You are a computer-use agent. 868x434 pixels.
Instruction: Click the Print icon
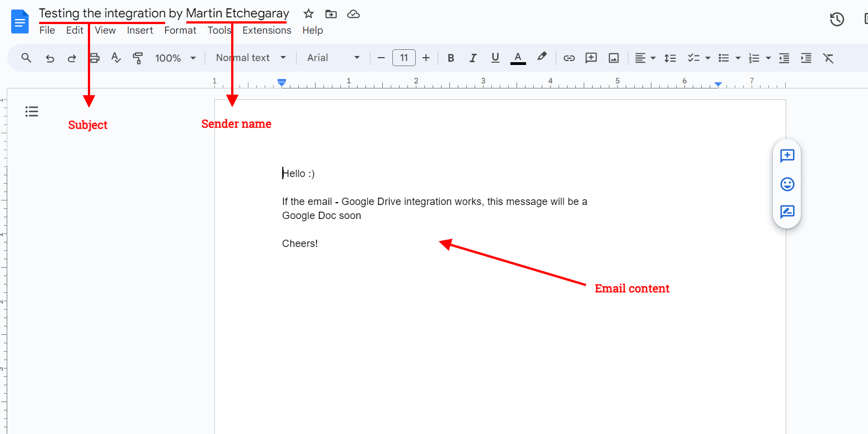94,58
